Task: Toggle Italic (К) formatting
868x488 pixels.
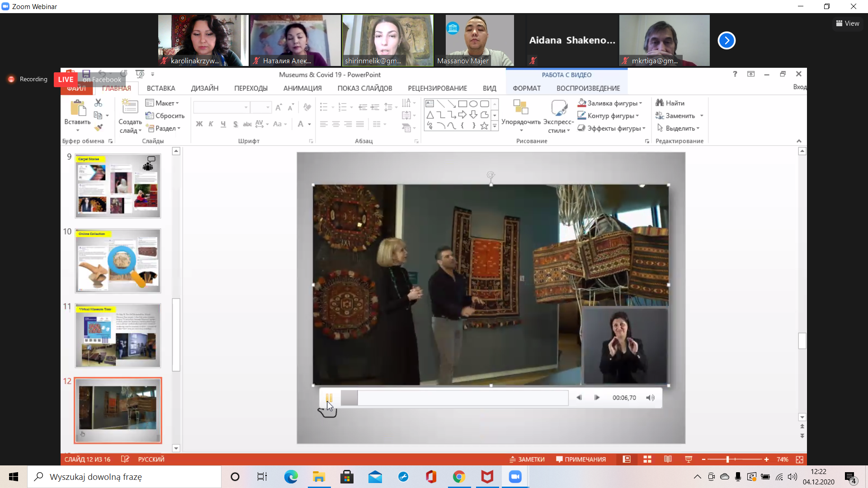Action: click(211, 124)
